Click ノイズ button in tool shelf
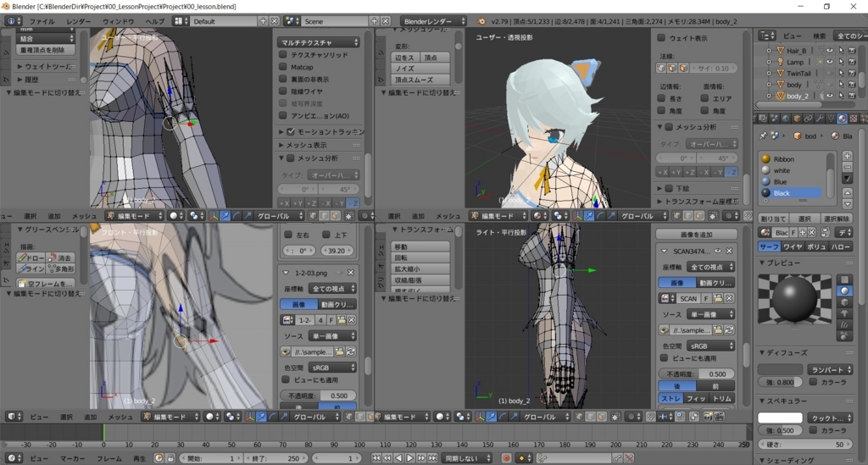868x465 pixels. [420, 69]
